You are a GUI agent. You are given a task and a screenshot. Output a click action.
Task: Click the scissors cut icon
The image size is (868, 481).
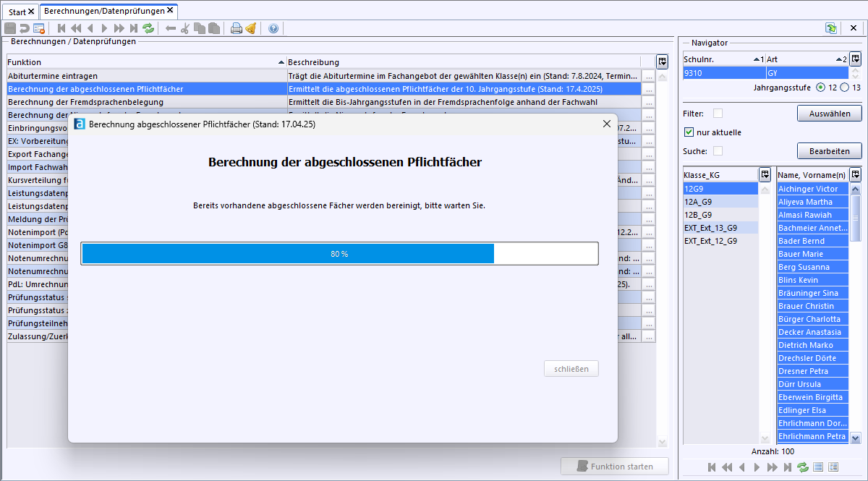(184, 28)
